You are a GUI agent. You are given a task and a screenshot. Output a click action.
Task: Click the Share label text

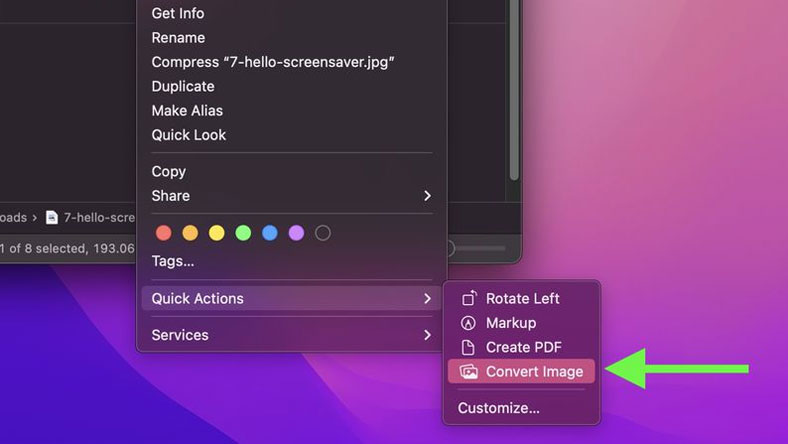coord(170,196)
